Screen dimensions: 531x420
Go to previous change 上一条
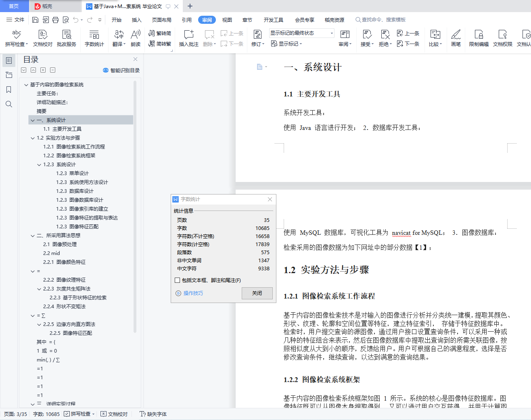coord(408,33)
